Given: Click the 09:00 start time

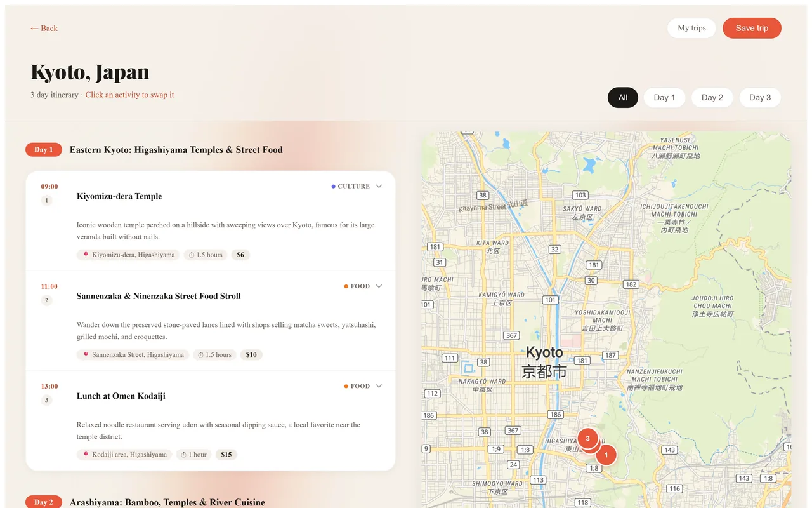Looking at the screenshot, I should [49, 187].
